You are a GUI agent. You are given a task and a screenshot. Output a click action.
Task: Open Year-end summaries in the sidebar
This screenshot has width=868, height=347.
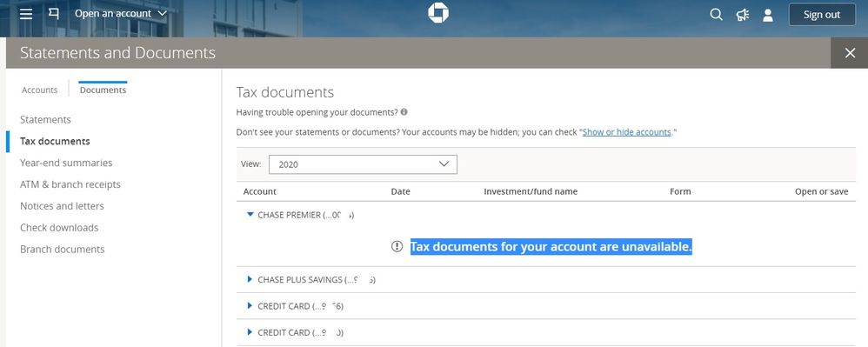[66, 163]
